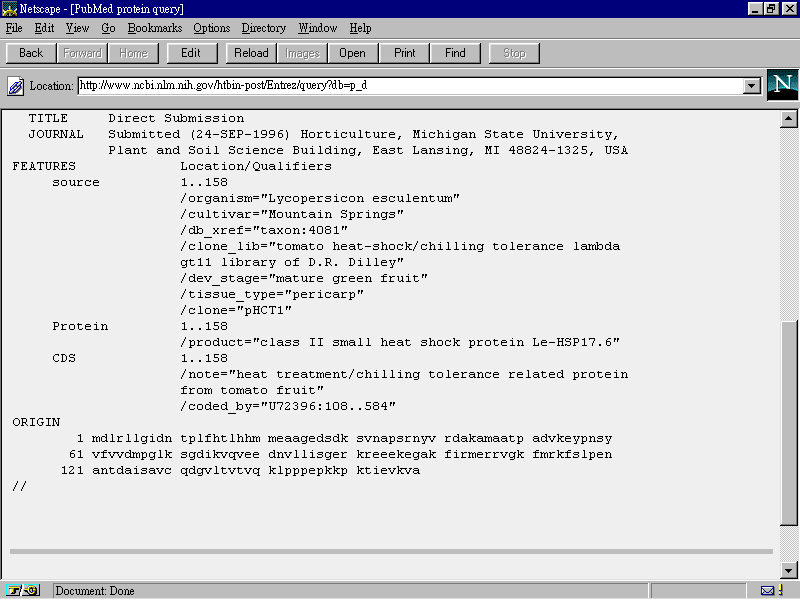Screen dimensions: 800x600
Task: Click the Edit toolbar button
Action: click(x=191, y=53)
